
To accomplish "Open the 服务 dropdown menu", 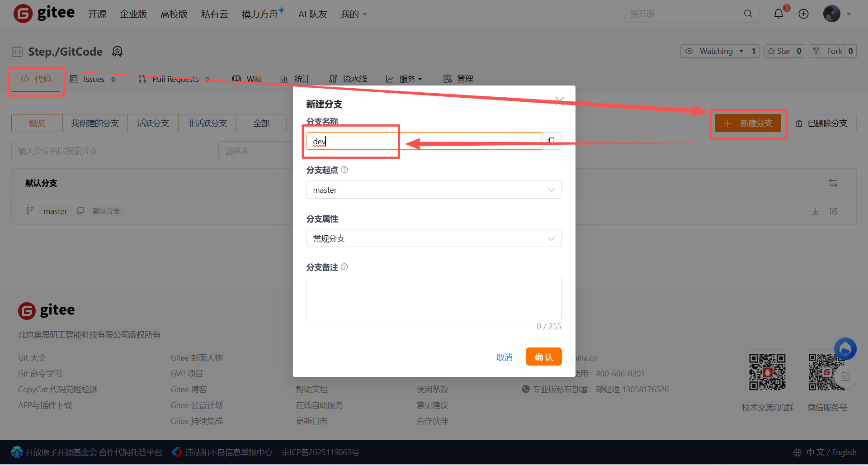I will (x=404, y=79).
